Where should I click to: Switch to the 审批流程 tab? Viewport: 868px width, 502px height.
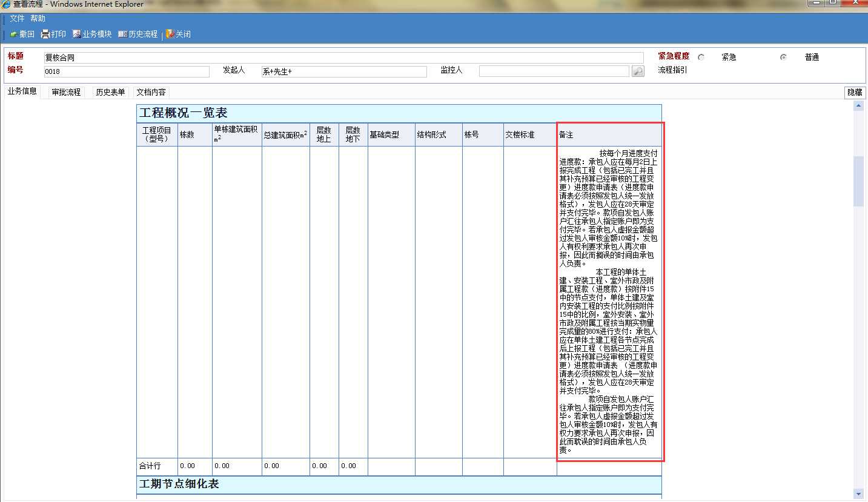point(66,92)
